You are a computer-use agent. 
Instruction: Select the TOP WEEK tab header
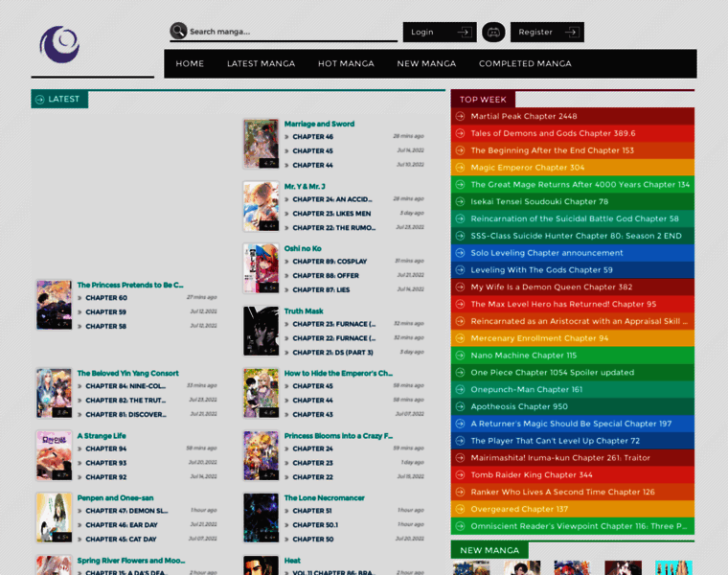483,100
